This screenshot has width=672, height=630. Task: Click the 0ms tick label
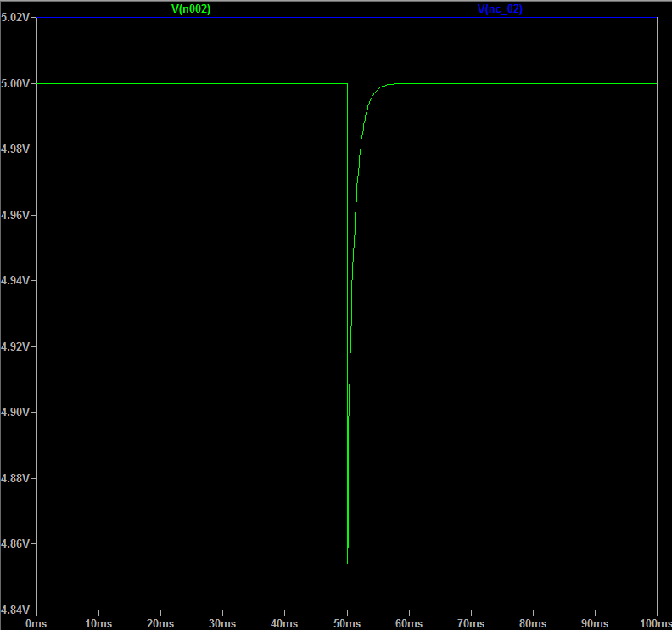click(x=36, y=622)
